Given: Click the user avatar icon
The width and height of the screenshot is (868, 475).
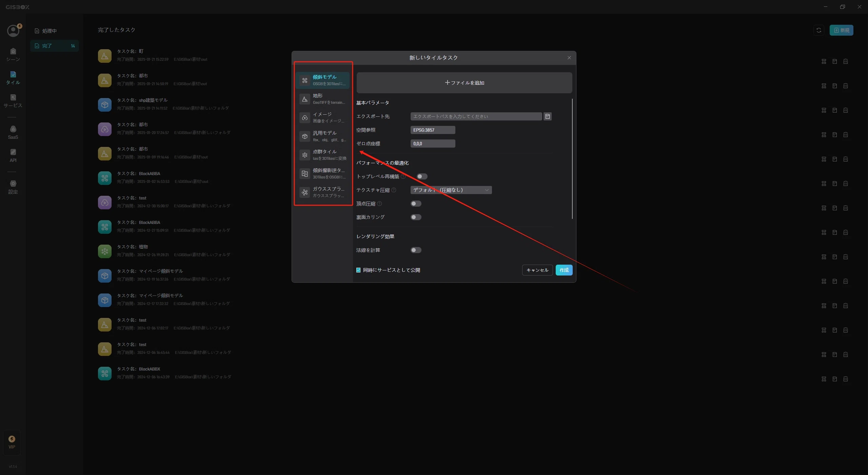Looking at the screenshot, I should 14,31.
